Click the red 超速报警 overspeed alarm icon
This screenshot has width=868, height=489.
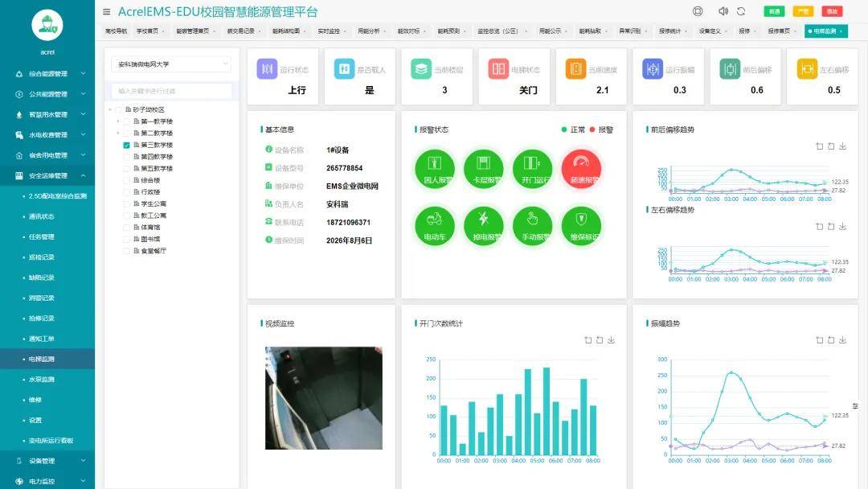coord(581,168)
